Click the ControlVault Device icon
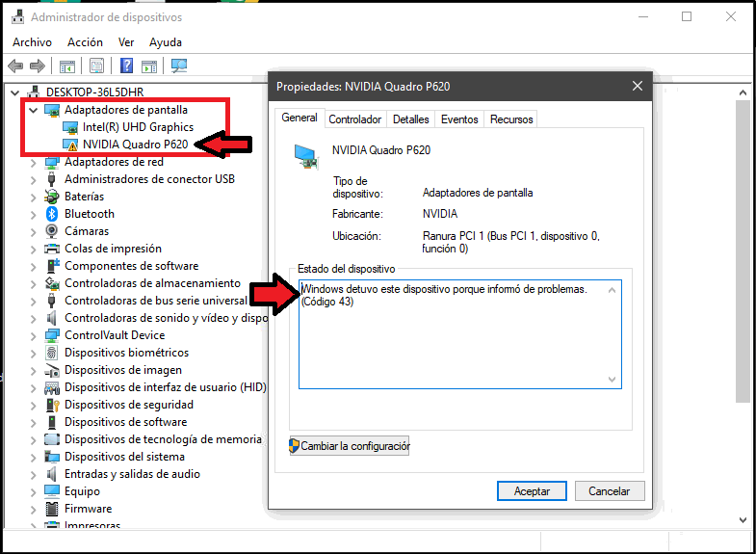Viewport: 756px width, 554px height. point(52,335)
